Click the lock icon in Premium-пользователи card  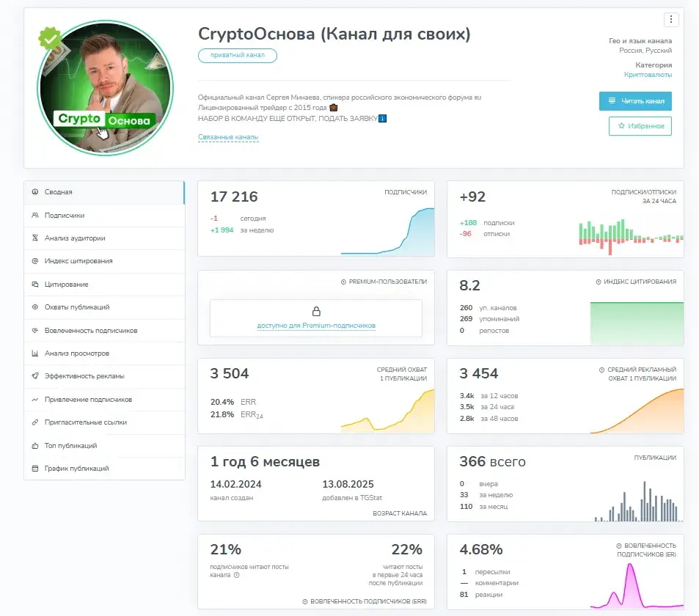(x=317, y=311)
